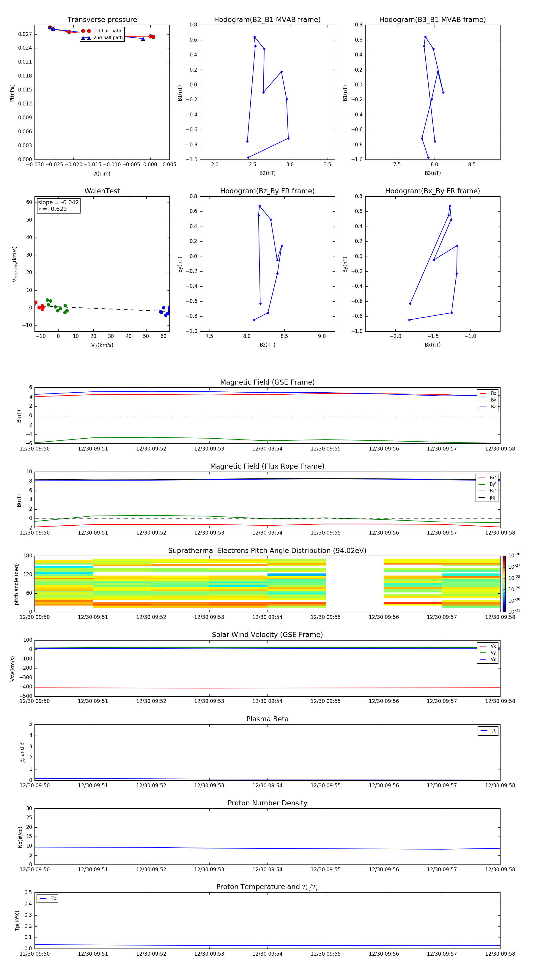This screenshot has height=980, width=535.
Task: Click "By'" in the flux rope legend
Action: coord(493,484)
